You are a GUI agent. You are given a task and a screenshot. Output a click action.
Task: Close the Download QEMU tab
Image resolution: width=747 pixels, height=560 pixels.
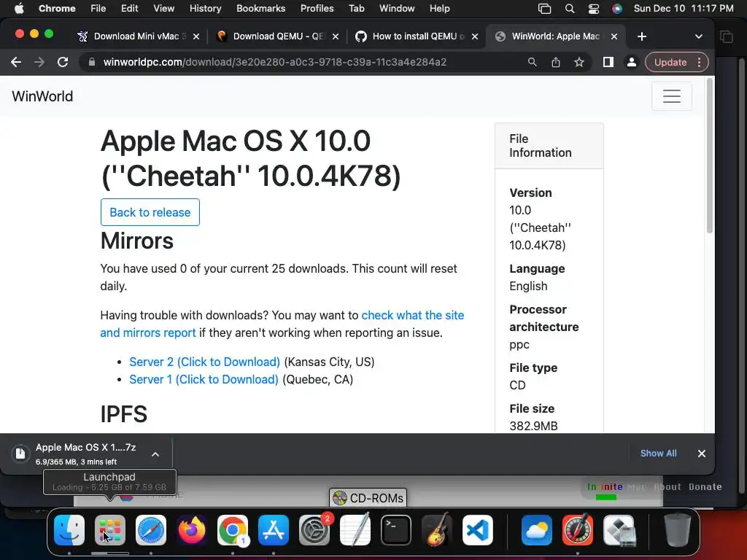pyautogui.click(x=336, y=36)
